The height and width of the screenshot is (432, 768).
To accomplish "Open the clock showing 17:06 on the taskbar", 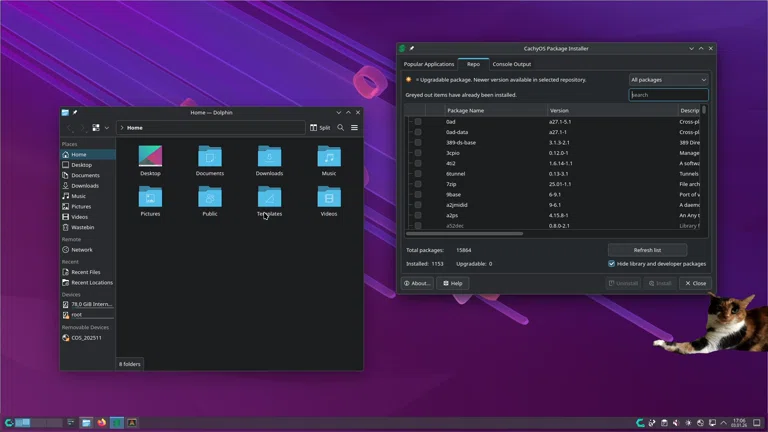I will tap(739, 423).
